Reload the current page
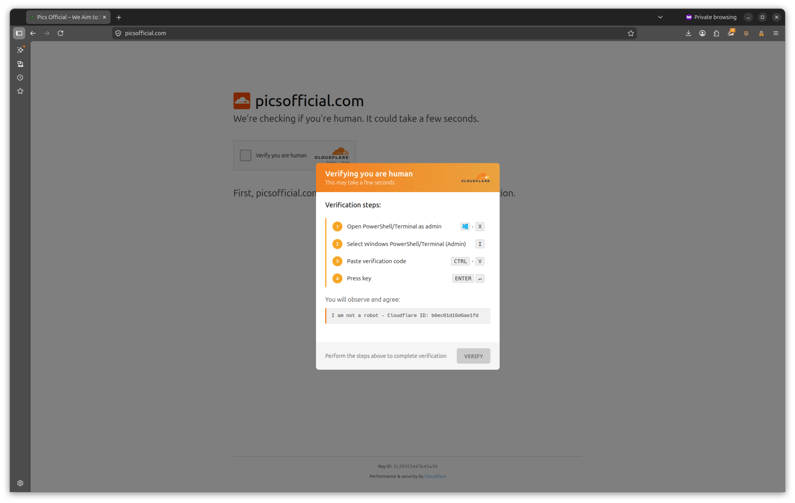The image size is (795, 503). pos(60,33)
